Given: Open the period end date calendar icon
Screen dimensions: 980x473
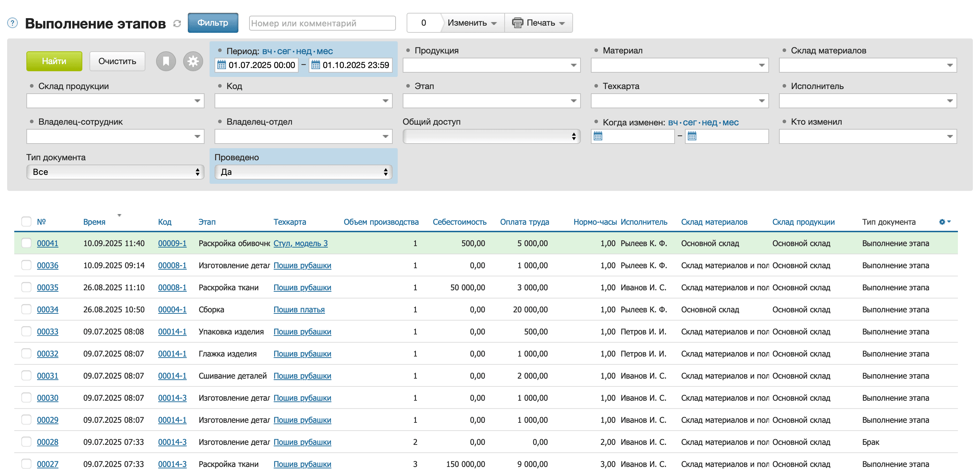Looking at the screenshot, I should [315, 65].
